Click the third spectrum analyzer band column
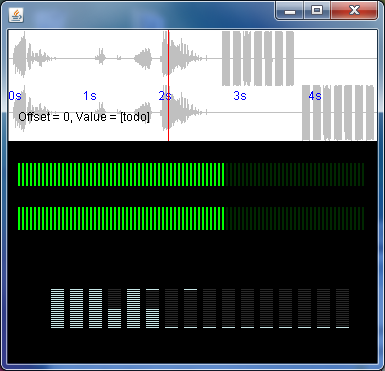The width and height of the screenshot is (385, 371). pos(95,308)
